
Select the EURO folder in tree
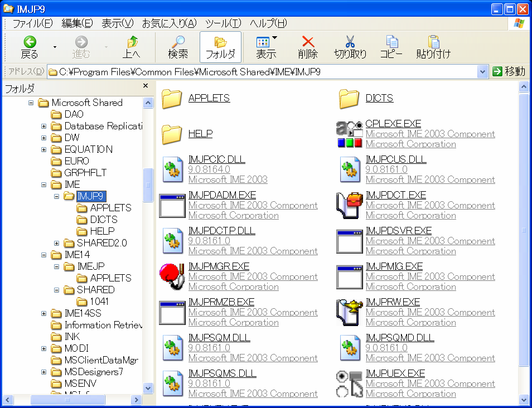(70, 161)
